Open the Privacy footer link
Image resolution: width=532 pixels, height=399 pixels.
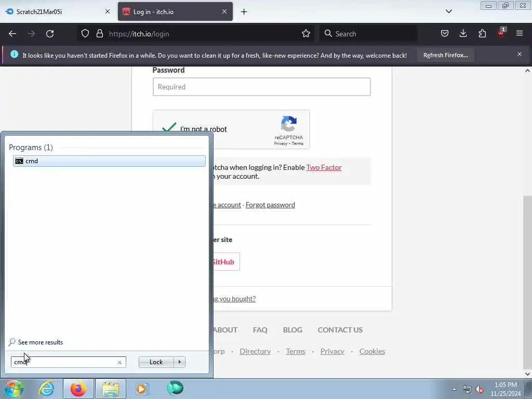[x=332, y=351]
